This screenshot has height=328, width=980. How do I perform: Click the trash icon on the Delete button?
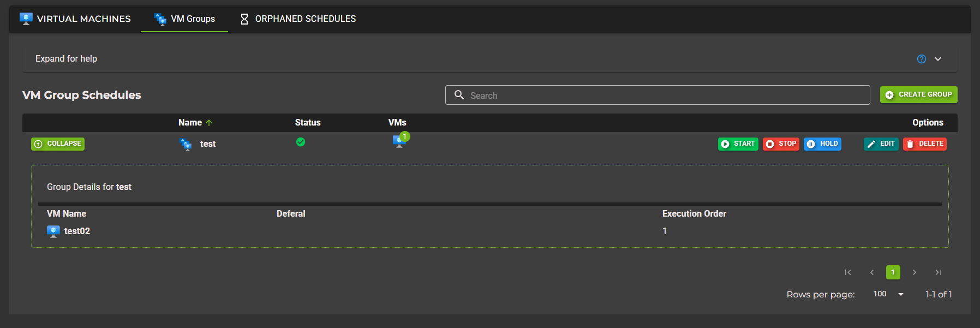pos(910,144)
